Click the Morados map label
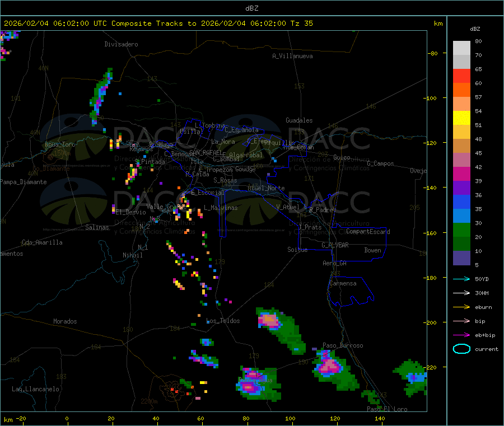504x426 pixels. tap(66, 321)
